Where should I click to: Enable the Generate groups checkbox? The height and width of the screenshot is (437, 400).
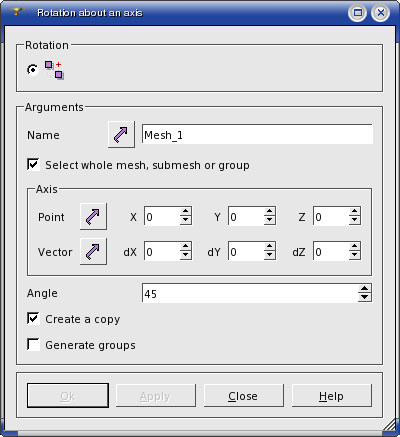[33, 345]
